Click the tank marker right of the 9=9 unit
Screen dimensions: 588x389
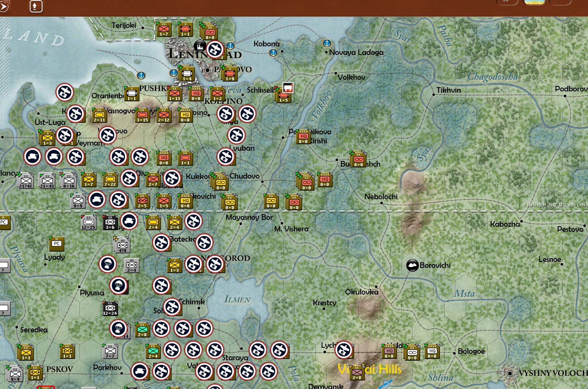97,200
